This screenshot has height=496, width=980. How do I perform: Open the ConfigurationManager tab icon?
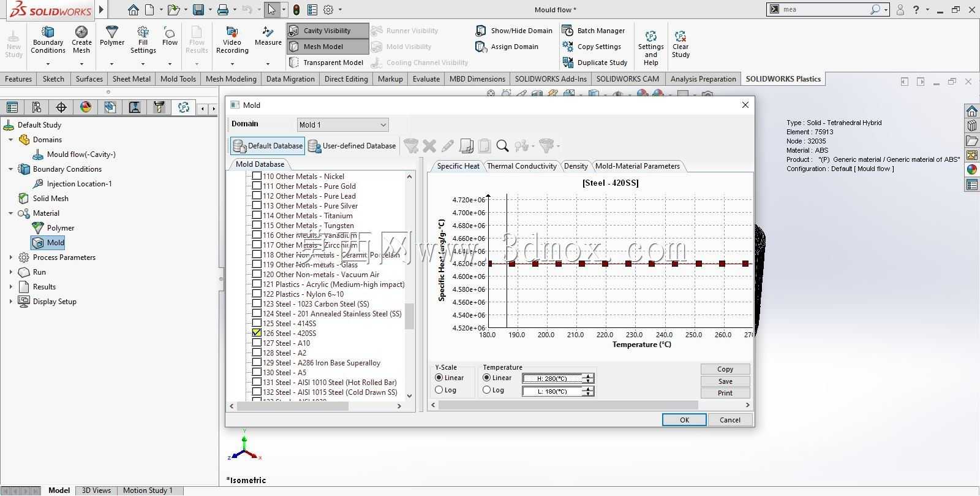click(x=37, y=107)
